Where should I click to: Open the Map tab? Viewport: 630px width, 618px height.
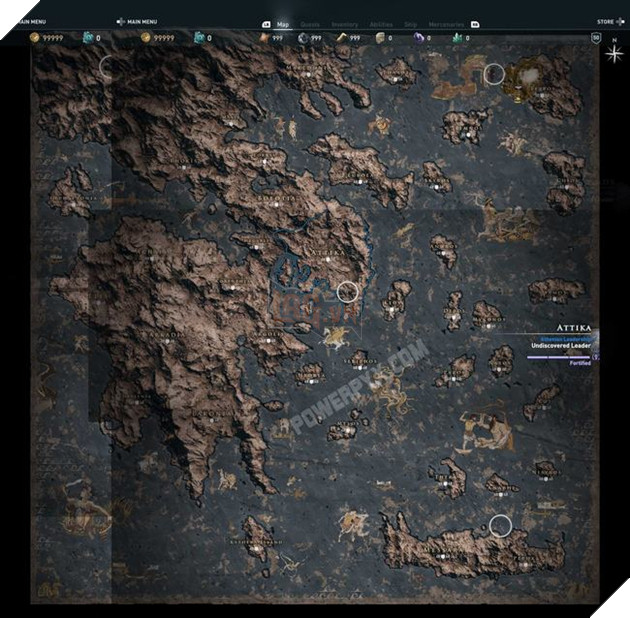click(x=282, y=25)
